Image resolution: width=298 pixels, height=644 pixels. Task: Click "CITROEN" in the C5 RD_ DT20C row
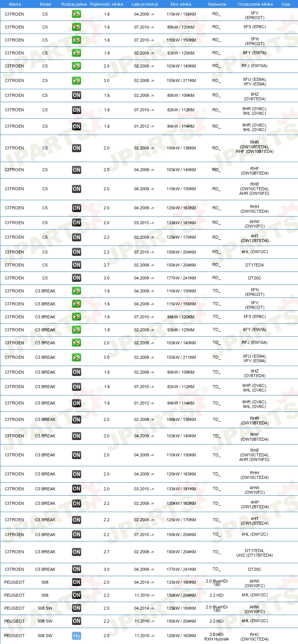click(x=14, y=278)
